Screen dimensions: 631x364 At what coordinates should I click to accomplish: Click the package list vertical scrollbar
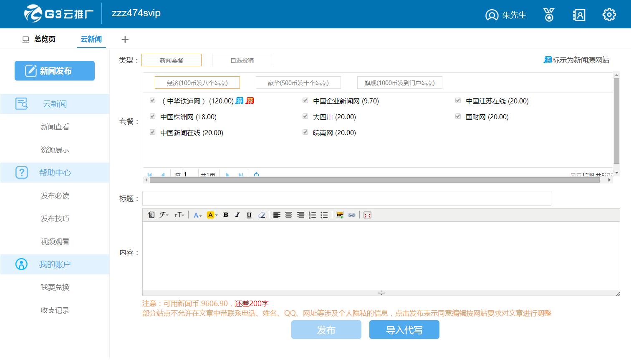click(616, 121)
